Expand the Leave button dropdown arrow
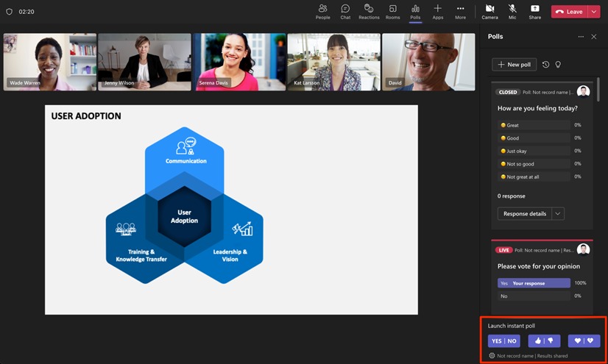The image size is (608, 364). pos(594,12)
